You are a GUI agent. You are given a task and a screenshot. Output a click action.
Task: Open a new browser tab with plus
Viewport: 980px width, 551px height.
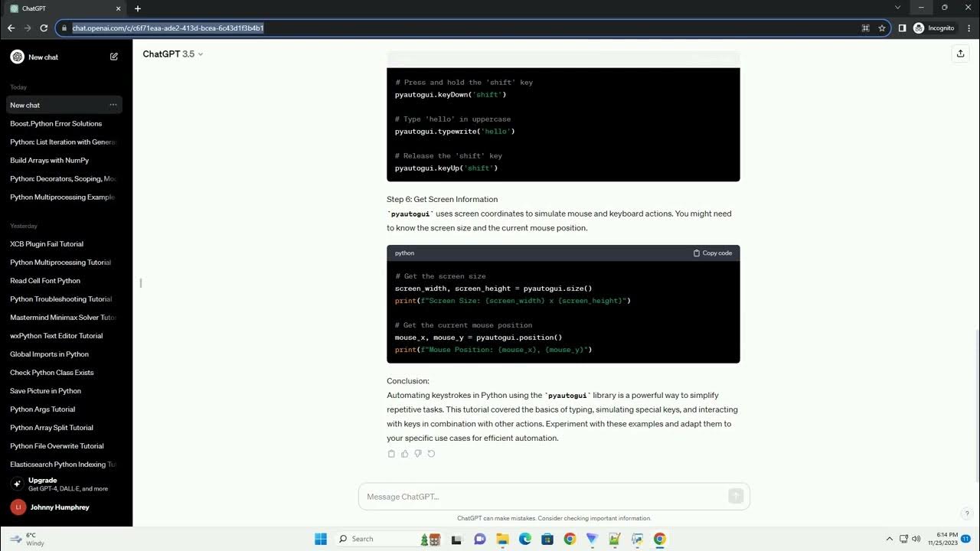[138, 8]
